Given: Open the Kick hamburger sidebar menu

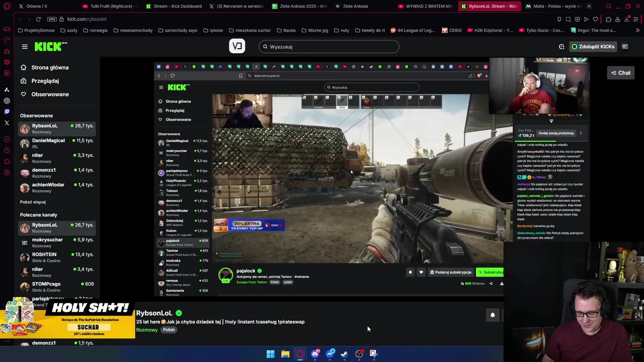Looking at the screenshot, I should click(x=25, y=47).
